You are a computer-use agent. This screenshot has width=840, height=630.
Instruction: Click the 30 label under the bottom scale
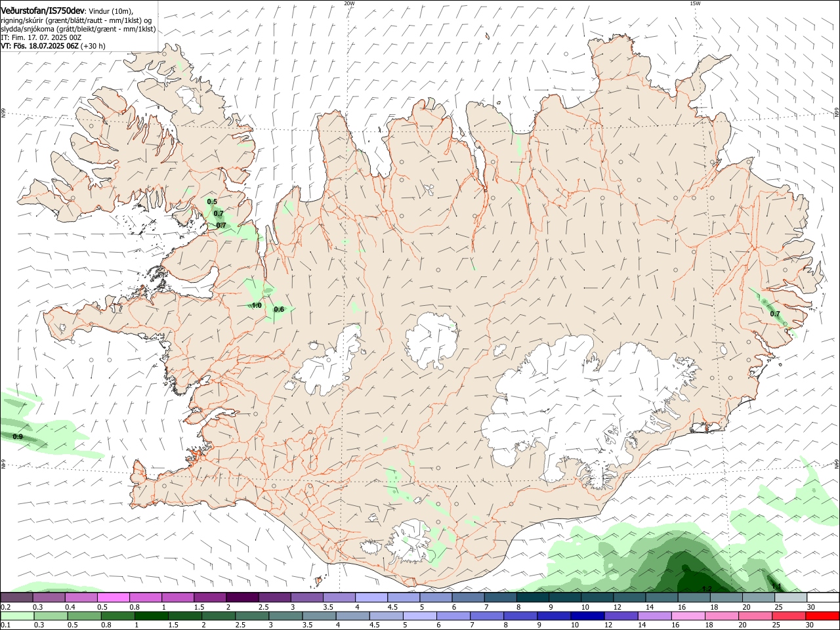(810, 625)
